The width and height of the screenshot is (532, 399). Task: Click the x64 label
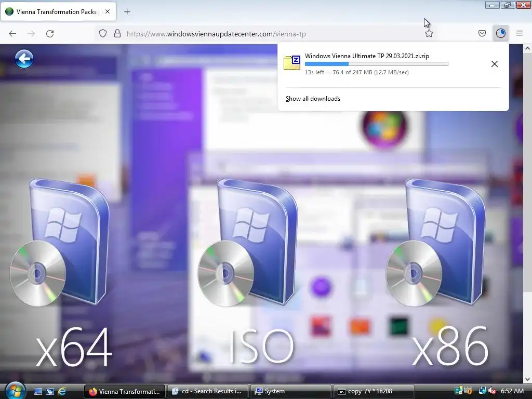[74, 347]
